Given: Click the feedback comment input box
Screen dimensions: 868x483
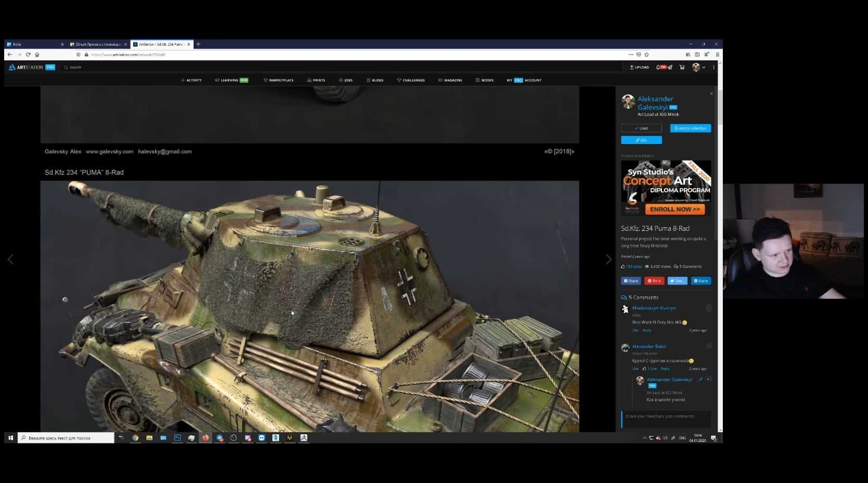Looking at the screenshot, I should click(666, 419).
